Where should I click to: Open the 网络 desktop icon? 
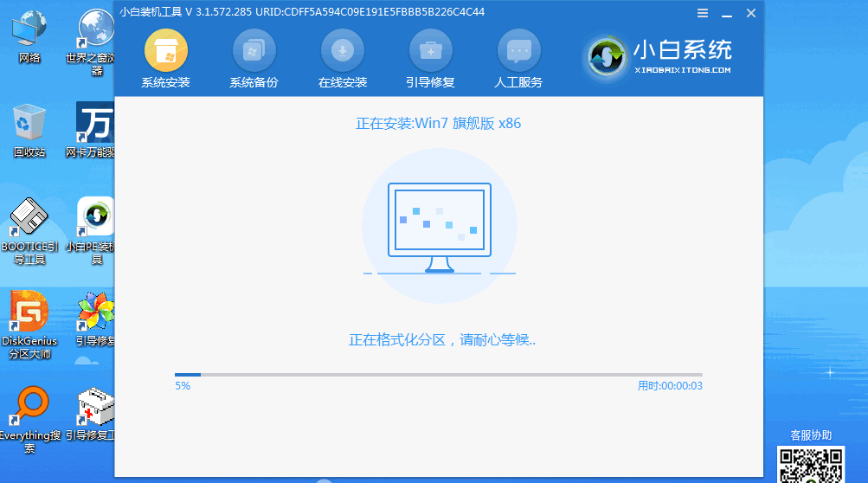pos(29,35)
